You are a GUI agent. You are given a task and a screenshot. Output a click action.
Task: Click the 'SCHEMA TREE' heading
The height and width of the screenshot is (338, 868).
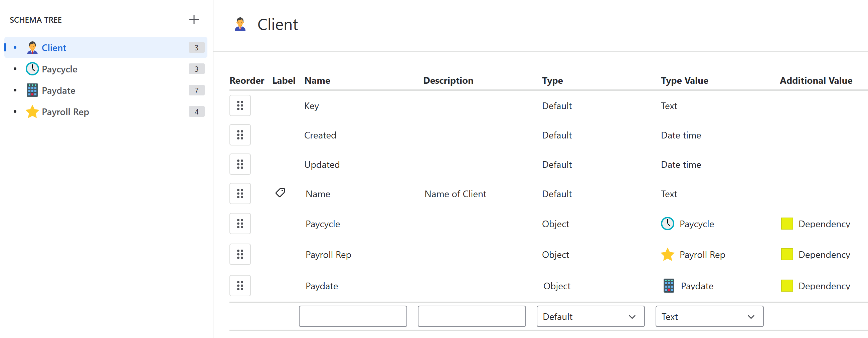coord(36,20)
